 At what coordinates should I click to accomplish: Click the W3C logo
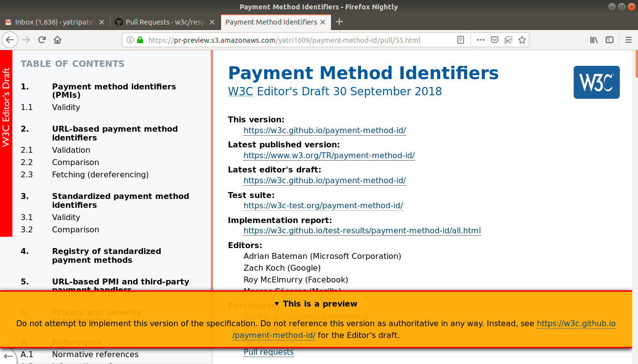click(x=596, y=82)
